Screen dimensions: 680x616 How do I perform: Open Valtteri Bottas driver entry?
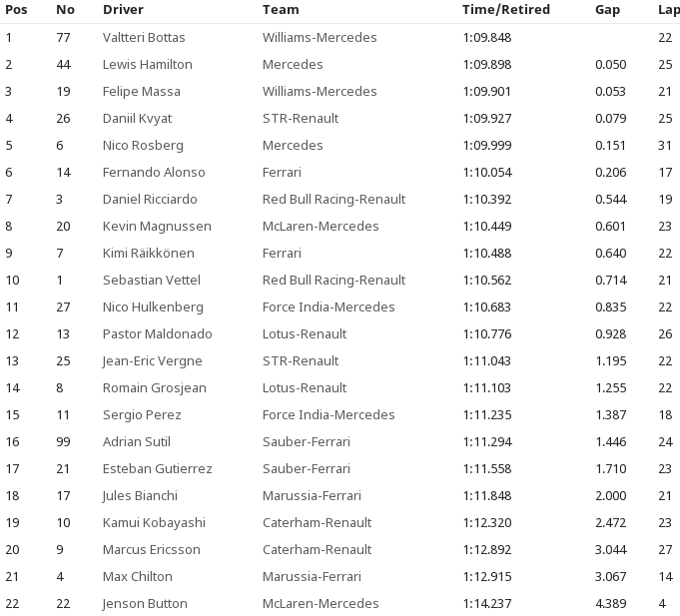(x=144, y=37)
